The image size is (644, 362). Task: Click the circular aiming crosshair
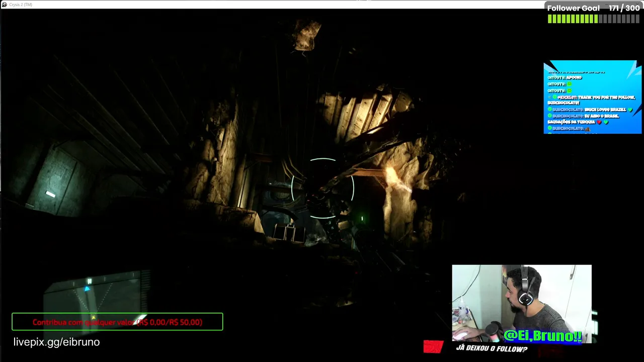point(323,189)
